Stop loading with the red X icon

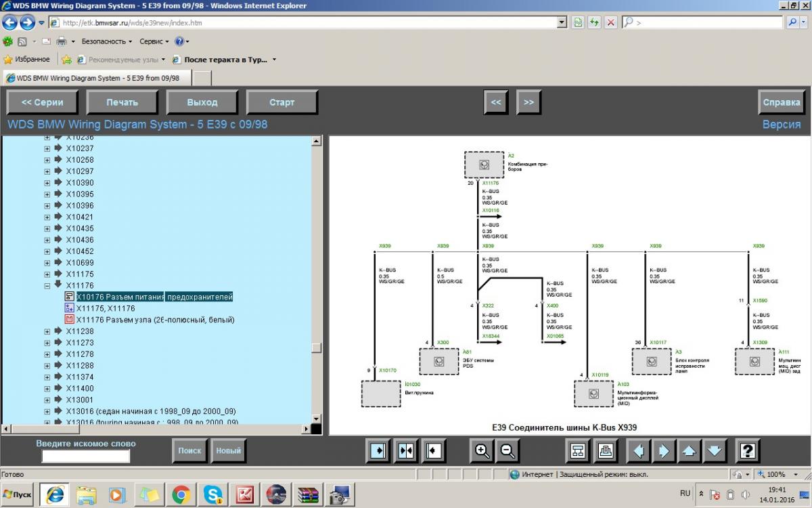[x=610, y=22]
